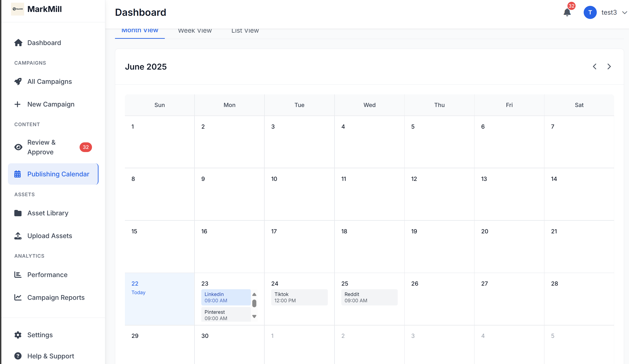Click the eye icon for Review & Approve

[18, 147]
